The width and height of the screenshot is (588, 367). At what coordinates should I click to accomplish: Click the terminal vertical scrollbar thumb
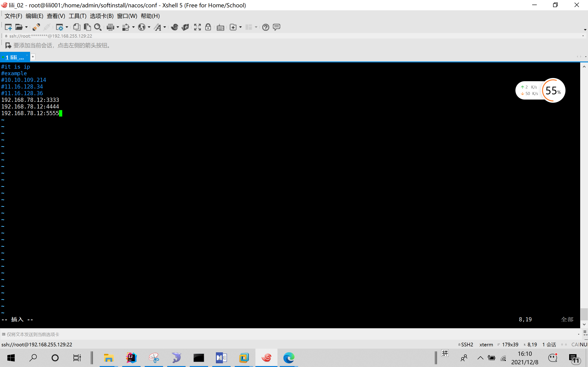click(584, 314)
